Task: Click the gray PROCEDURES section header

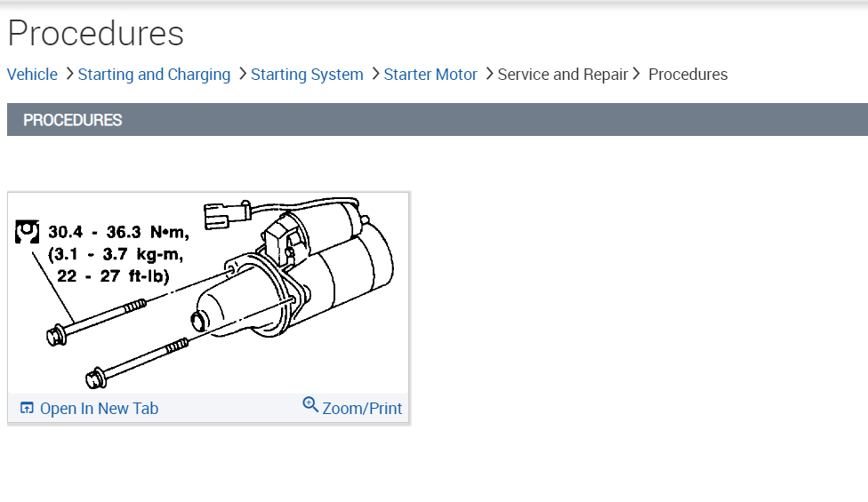Action: pos(437,120)
